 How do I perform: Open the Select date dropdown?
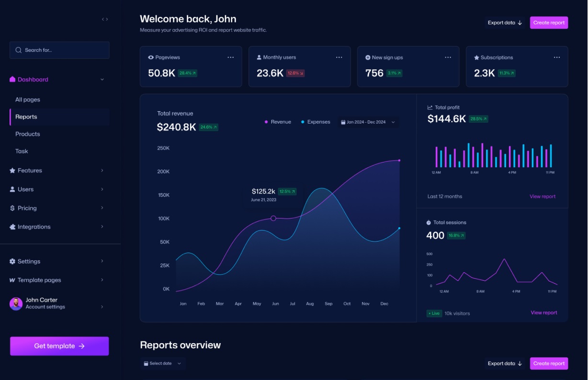tap(162, 363)
